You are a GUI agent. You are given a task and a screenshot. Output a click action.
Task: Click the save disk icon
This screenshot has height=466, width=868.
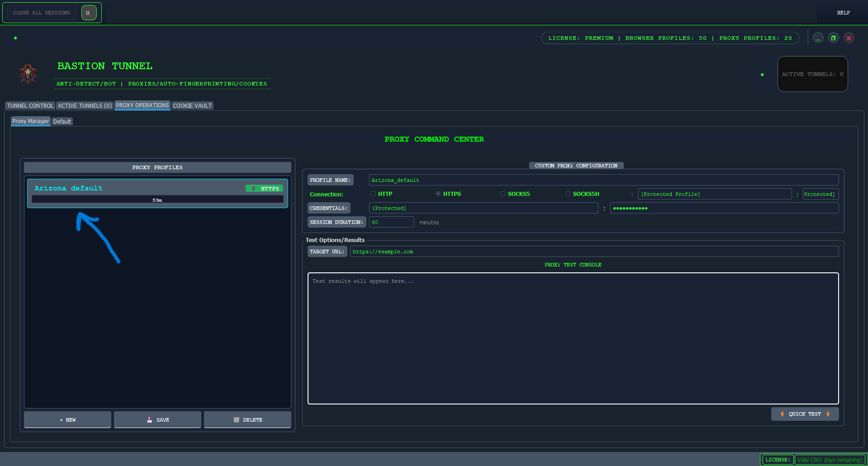149,420
